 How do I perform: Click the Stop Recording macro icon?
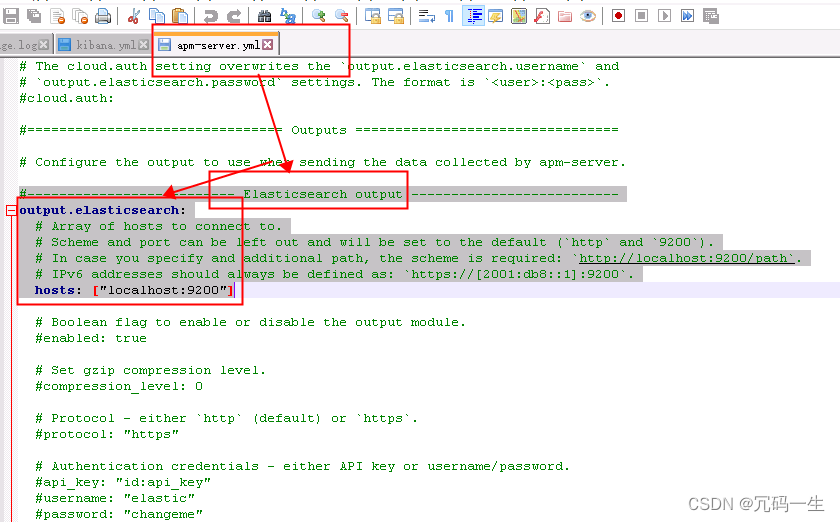click(x=641, y=16)
